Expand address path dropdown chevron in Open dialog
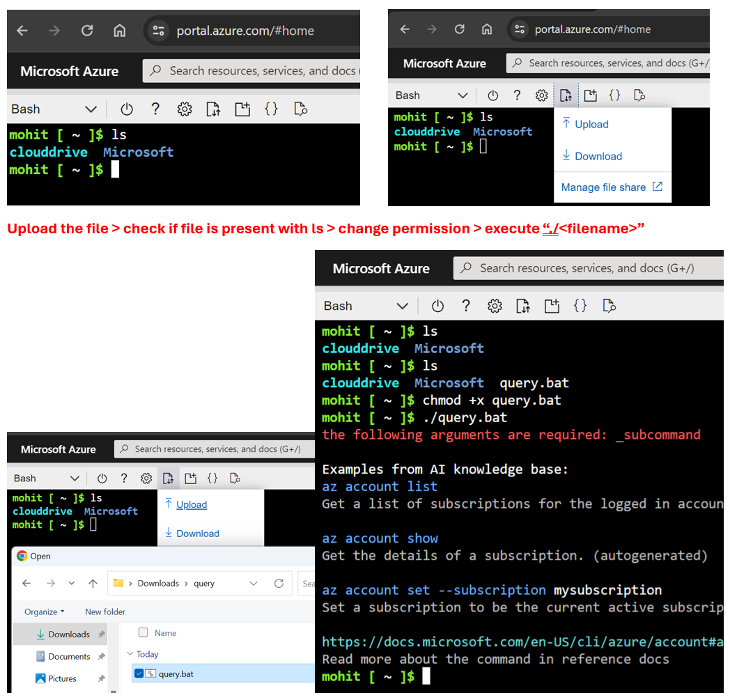The width and height of the screenshot is (730, 700). [x=254, y=583]
